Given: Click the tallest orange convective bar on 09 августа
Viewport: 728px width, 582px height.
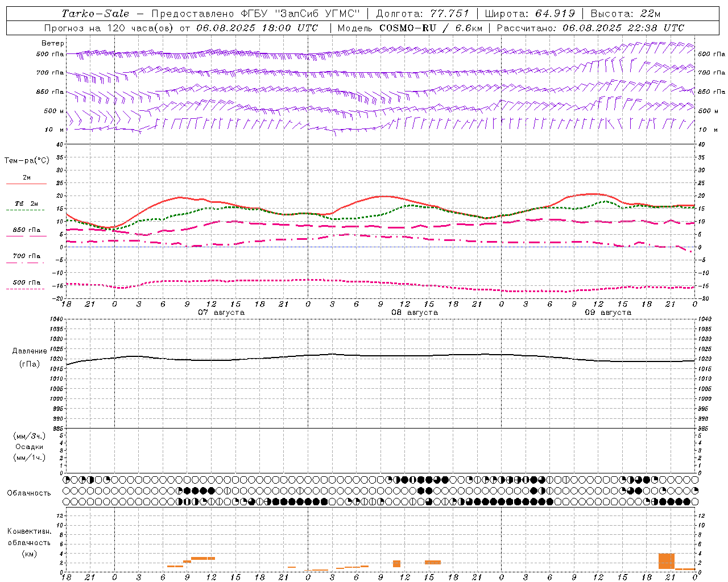Looking at the screenshot, I should (x=666, y=561).
